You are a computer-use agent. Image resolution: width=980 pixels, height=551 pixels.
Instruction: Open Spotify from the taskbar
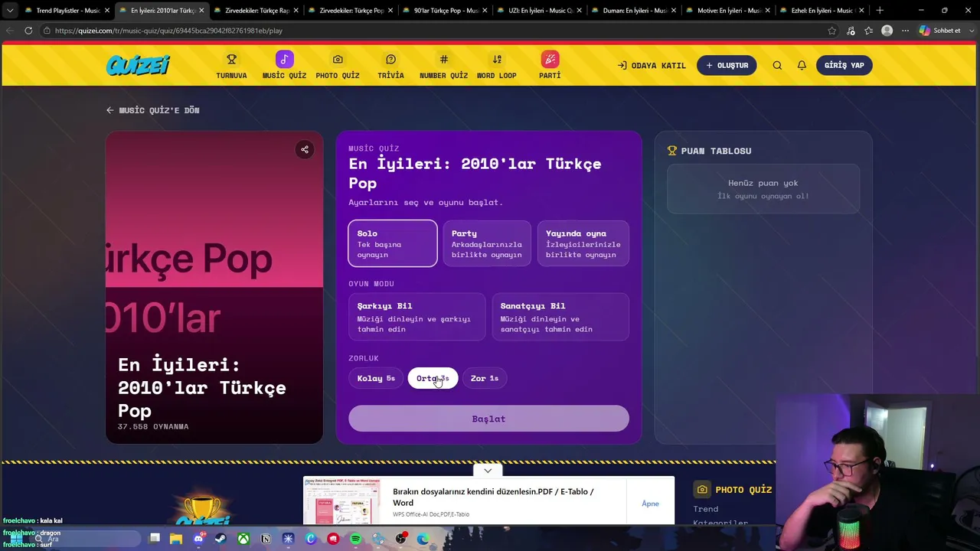355,539
